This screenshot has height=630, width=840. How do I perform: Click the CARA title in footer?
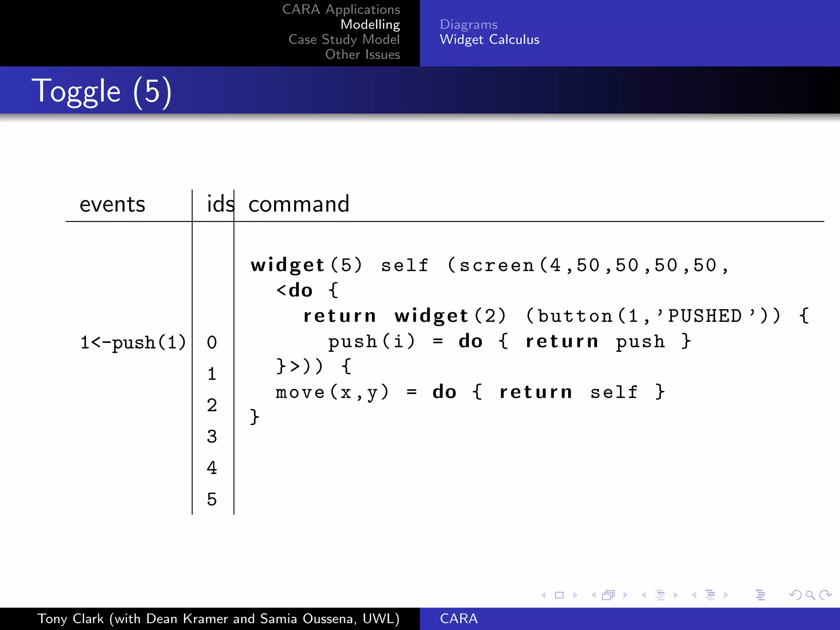pos(459,619)
